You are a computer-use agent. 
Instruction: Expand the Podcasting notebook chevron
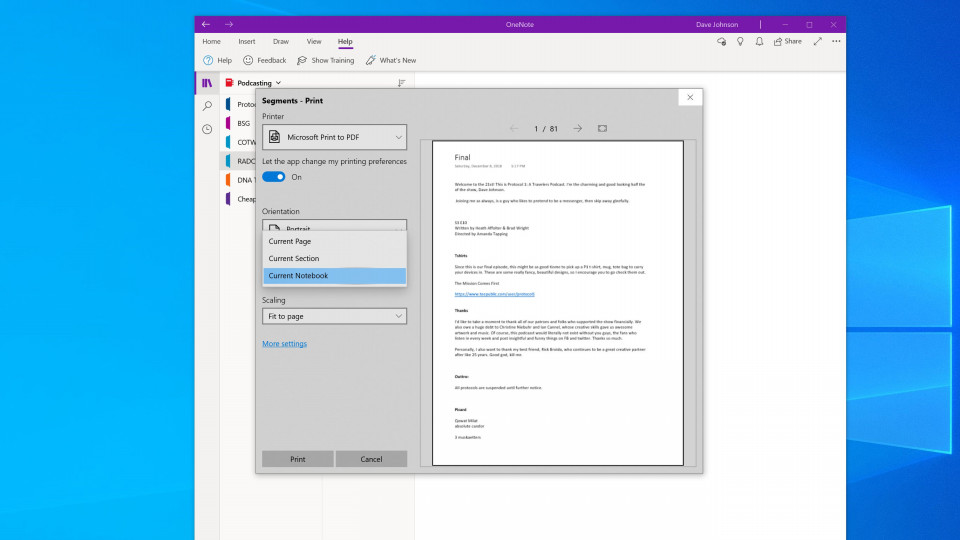pos(278,83)
